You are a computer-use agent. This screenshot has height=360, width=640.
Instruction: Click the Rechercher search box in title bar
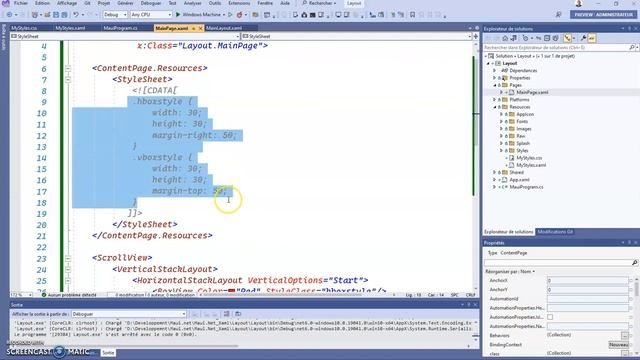point(319,3)
